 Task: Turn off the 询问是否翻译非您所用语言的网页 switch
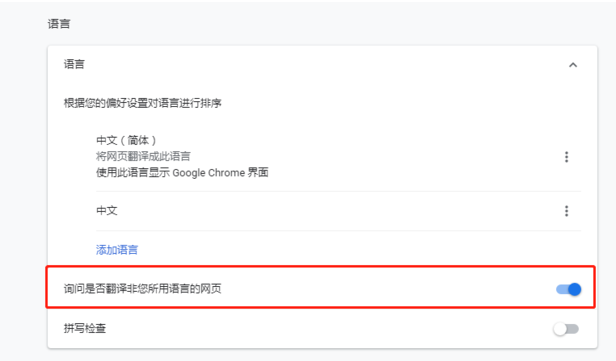click(568, 290)
